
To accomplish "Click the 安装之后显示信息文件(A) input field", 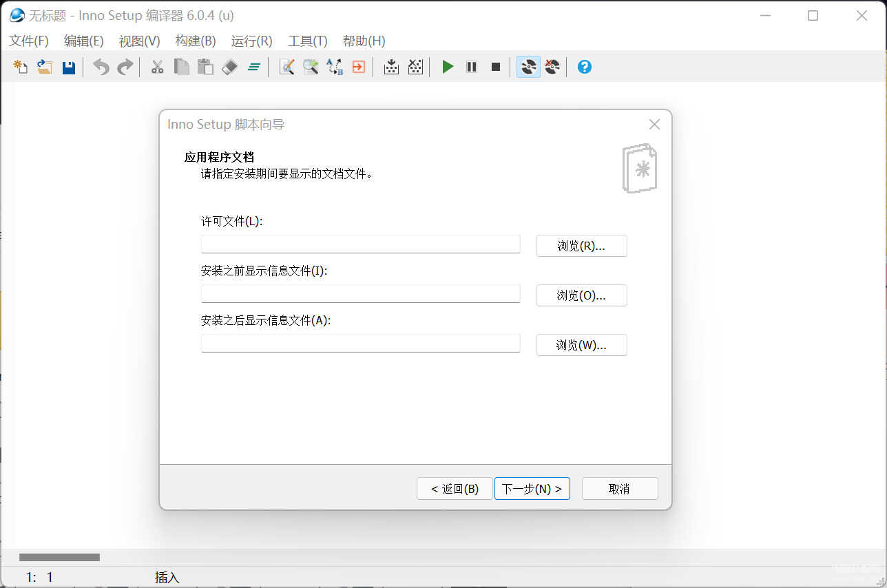I will (x=360, y=344).
